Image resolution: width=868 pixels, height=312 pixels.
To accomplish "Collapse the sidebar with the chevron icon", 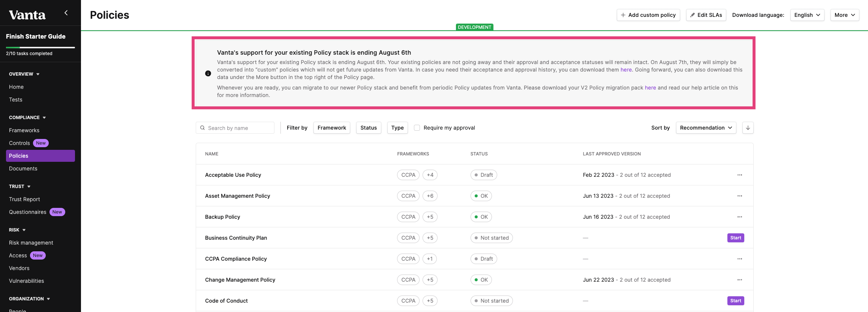I will (x=66, y=13).
